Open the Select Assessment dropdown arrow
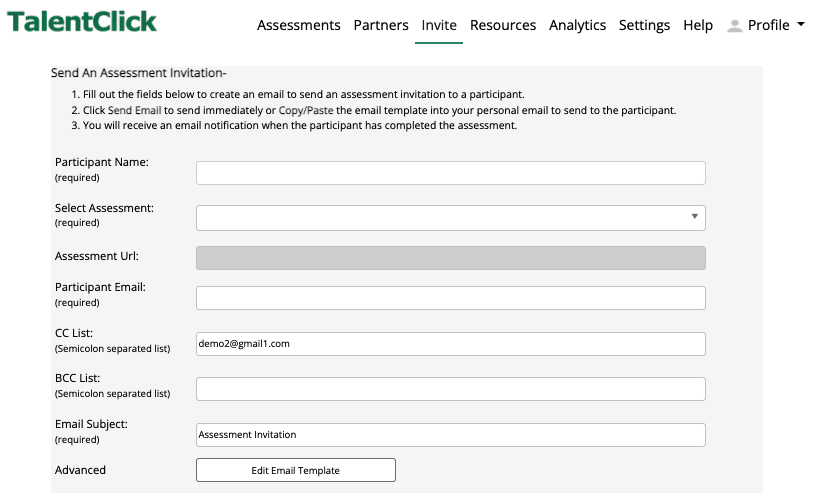 click(694, 216)
